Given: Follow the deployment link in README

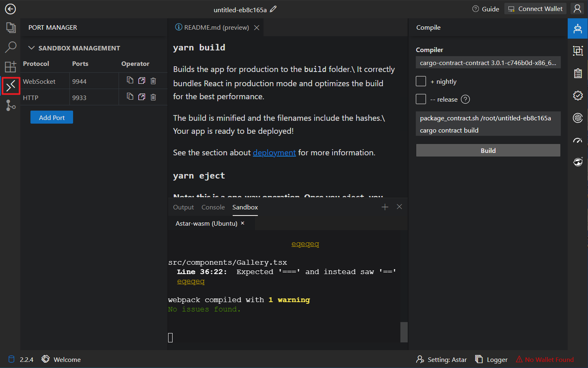Looking at the screenshot, I should point(274,152).
